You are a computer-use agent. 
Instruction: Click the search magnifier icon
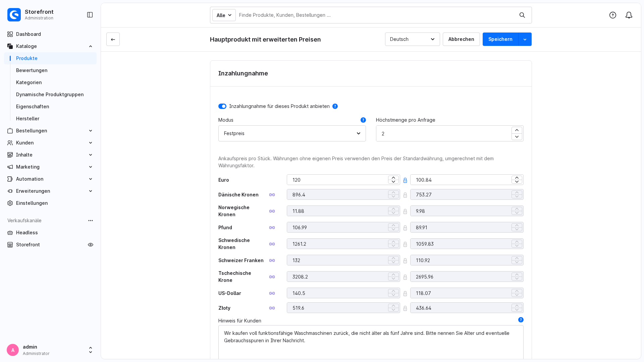pyautogui.click(x=522, y=15)
